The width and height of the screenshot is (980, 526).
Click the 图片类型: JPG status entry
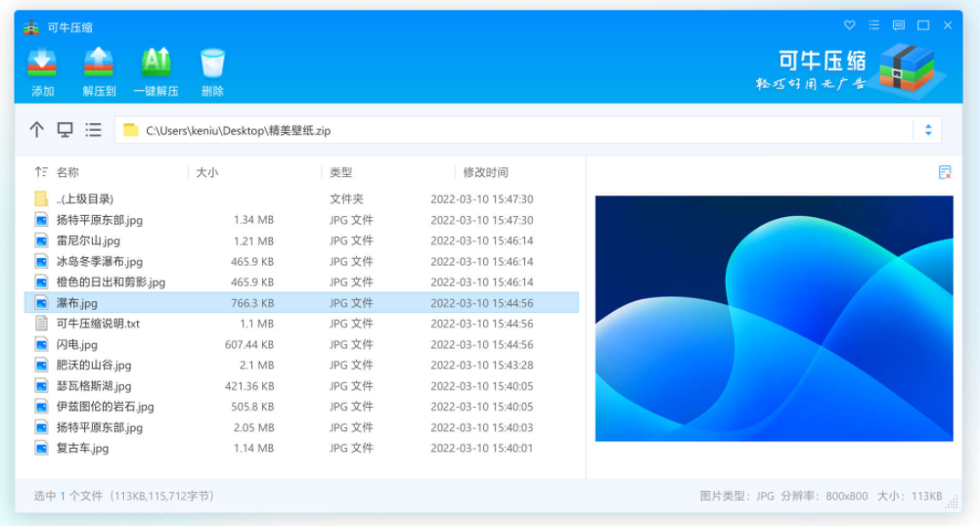coord(736,496)
